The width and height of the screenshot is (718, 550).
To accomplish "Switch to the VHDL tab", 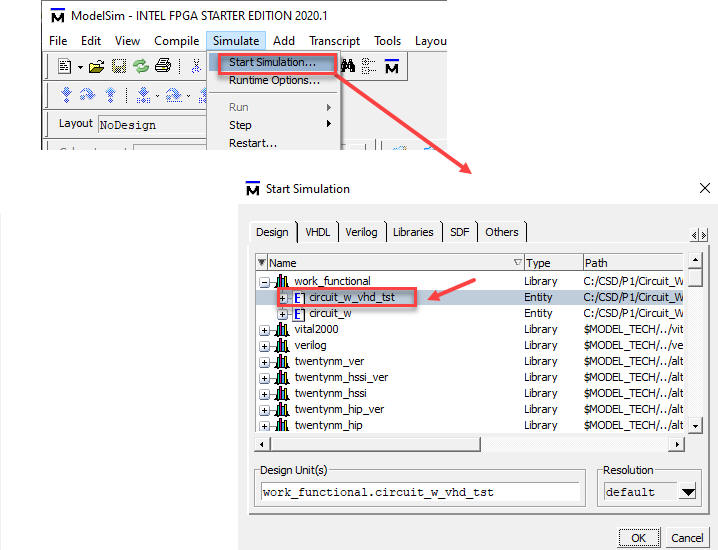I will (x=318, y=232).
